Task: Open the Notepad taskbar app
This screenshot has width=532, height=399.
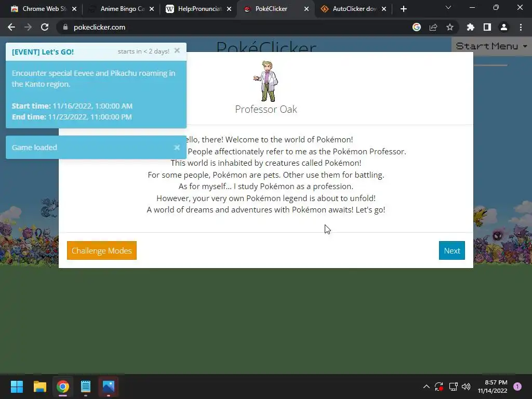Action: click(86, 387)
